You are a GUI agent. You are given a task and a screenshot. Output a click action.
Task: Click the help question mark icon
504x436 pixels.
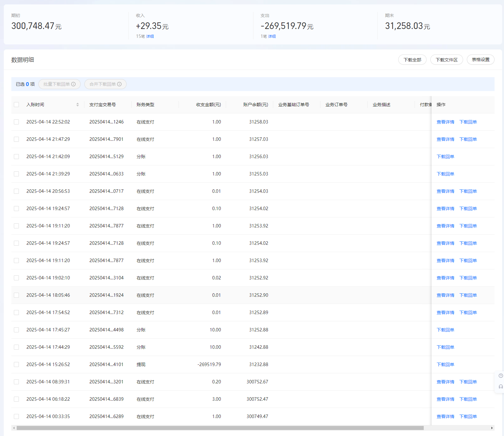tap(501, 376)
